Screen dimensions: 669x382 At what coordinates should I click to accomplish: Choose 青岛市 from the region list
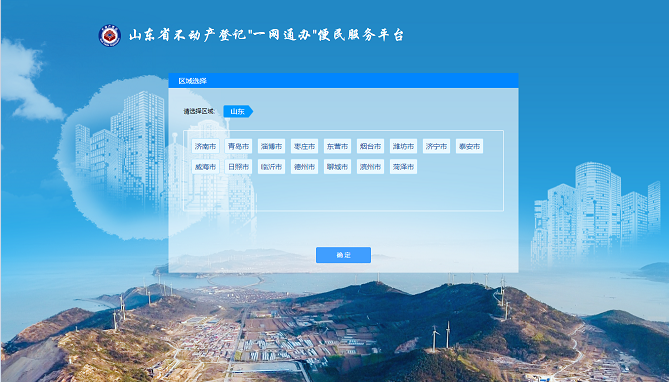click(238, 146)
